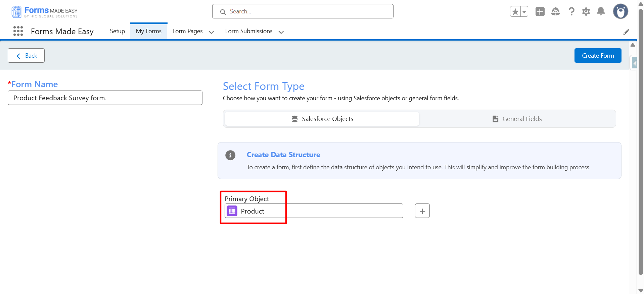Expand the Form Pages dropdown chevron

coord(211,32)
